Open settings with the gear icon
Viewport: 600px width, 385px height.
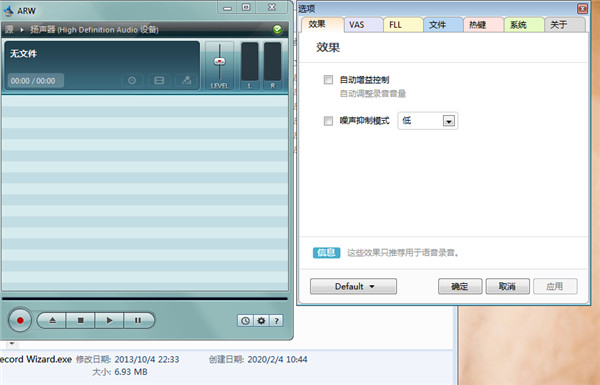pyautogui.click(x=261, y=321)
